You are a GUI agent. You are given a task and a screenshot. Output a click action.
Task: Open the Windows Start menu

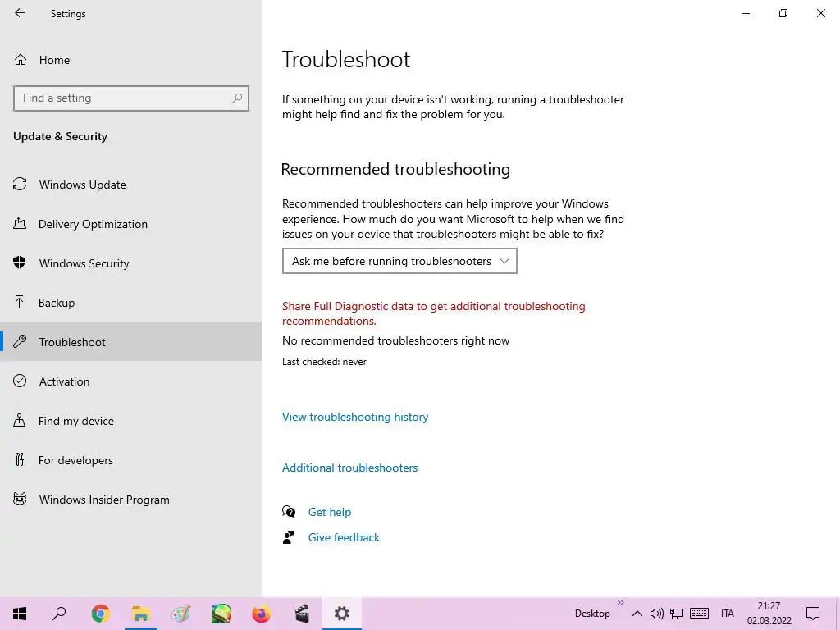coord(20,614)
